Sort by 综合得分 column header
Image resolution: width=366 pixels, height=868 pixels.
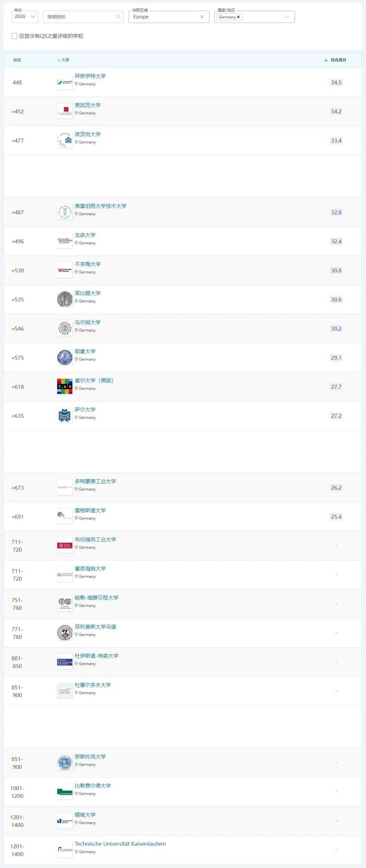pyautogui.click(x=335, y=60)
